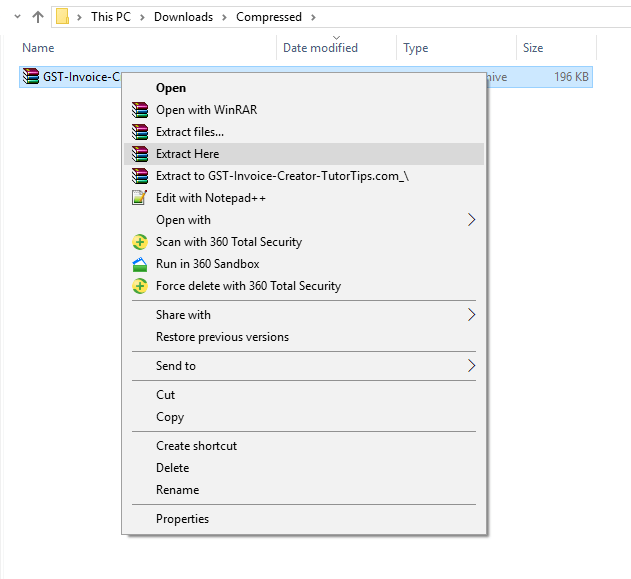Screen dimensions: 631x579
Task: Go up one folder with the up arrow
Action: (x=38, y=17)
